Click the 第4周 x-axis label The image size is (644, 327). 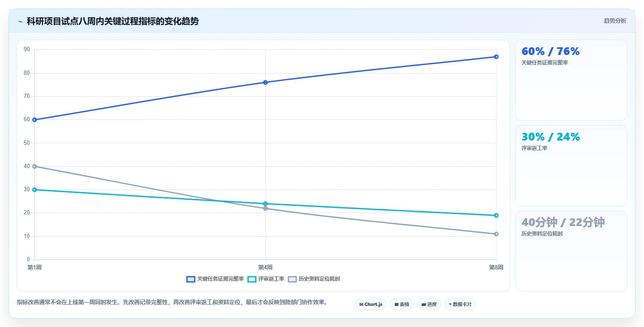[265, 267]
